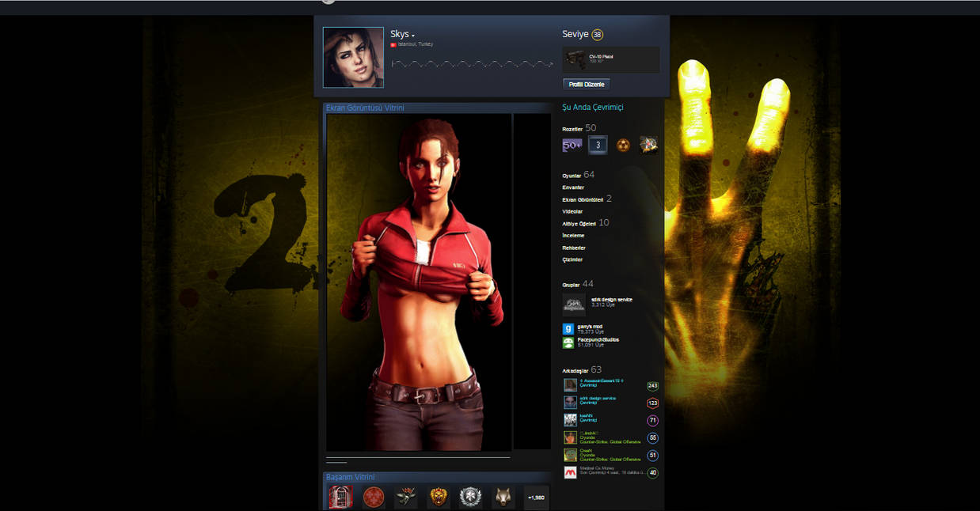
Task: Click the garry's mod blue g icon
Action: click(568, 328)
